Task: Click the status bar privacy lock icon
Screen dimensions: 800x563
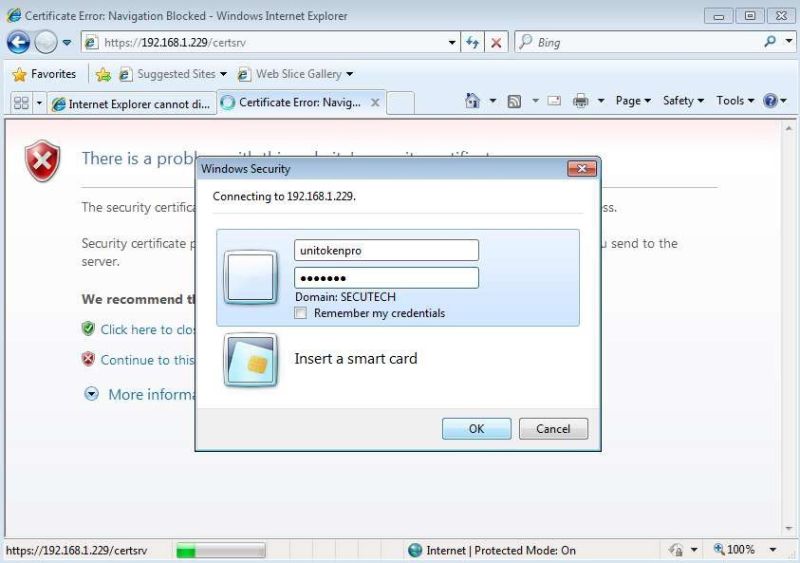Action: tap(676, 550)
